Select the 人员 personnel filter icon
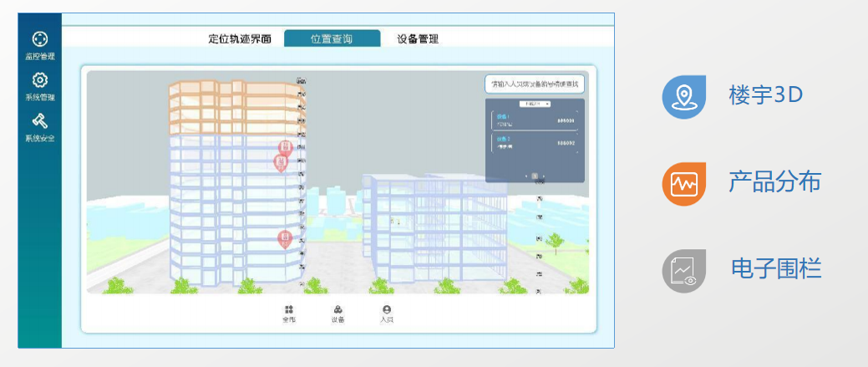Viewport: 868px width, 367px height. (387, 310)
